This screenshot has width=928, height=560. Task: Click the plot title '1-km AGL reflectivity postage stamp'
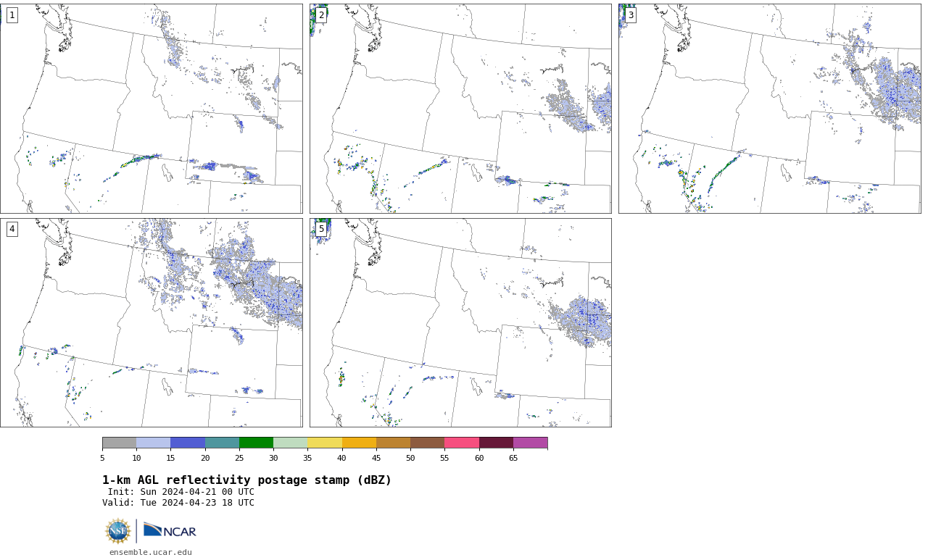point(246,480)
